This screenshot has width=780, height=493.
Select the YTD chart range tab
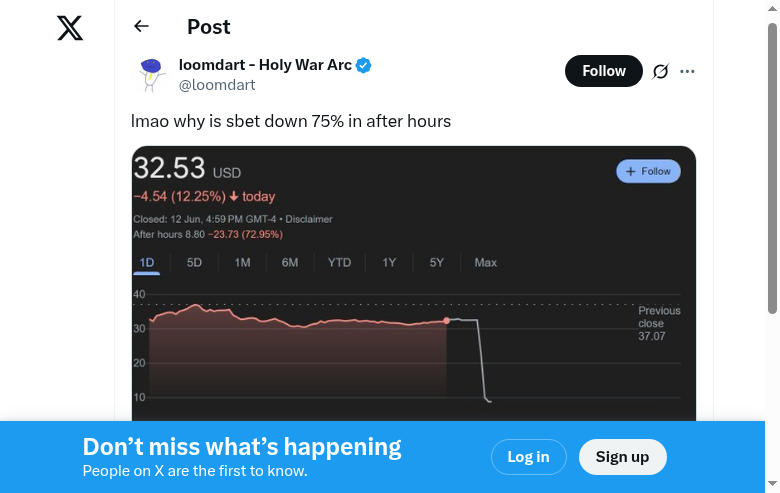(x=339, y=263)
